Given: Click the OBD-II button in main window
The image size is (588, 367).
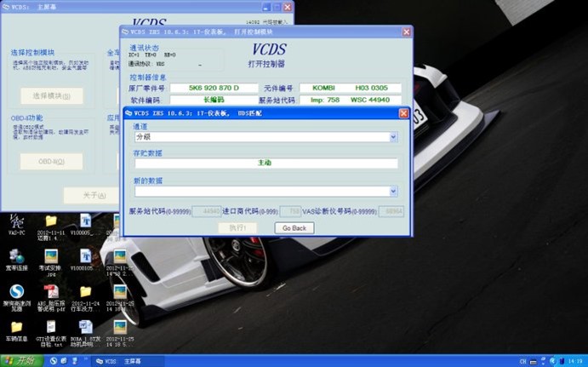Looking at the screenshot, I should click(46, 161).
